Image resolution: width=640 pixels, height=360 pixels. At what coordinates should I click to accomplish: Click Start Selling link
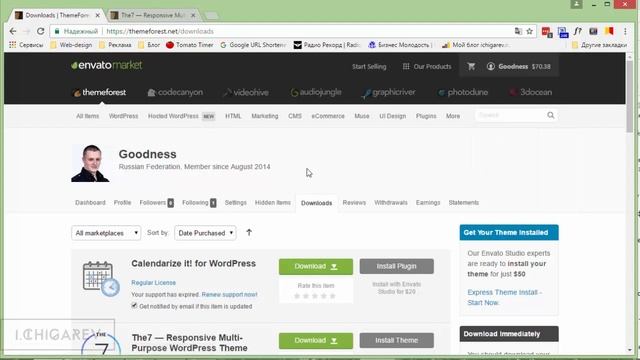coord(369,67)
